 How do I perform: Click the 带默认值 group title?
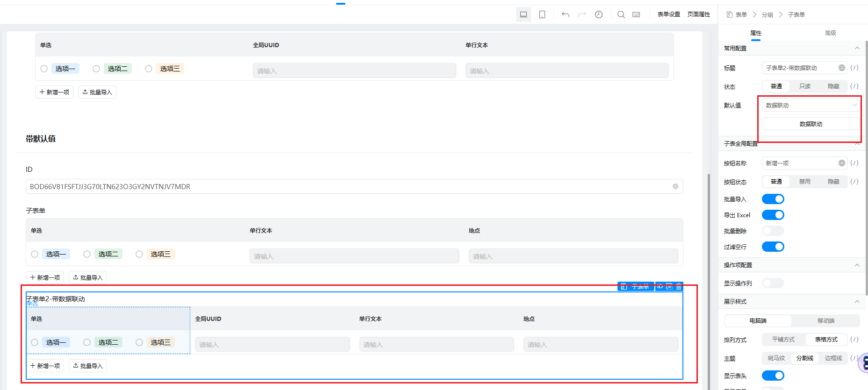41,139
